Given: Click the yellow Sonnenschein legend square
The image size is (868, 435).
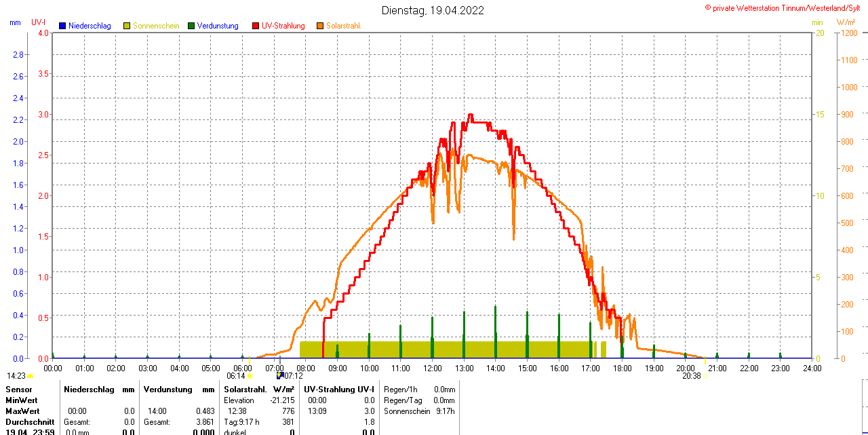Looking at the screenshot, I should [127, 26].
